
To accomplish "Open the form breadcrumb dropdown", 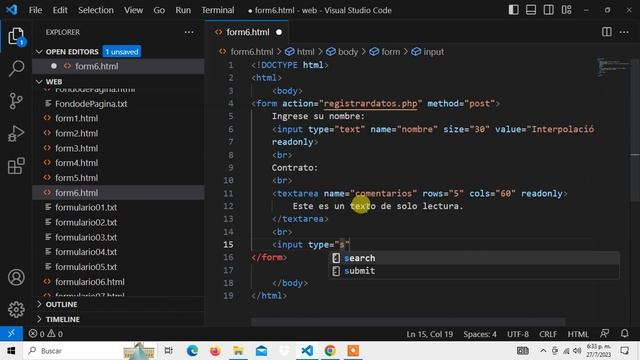I will [x=385, y=52].
